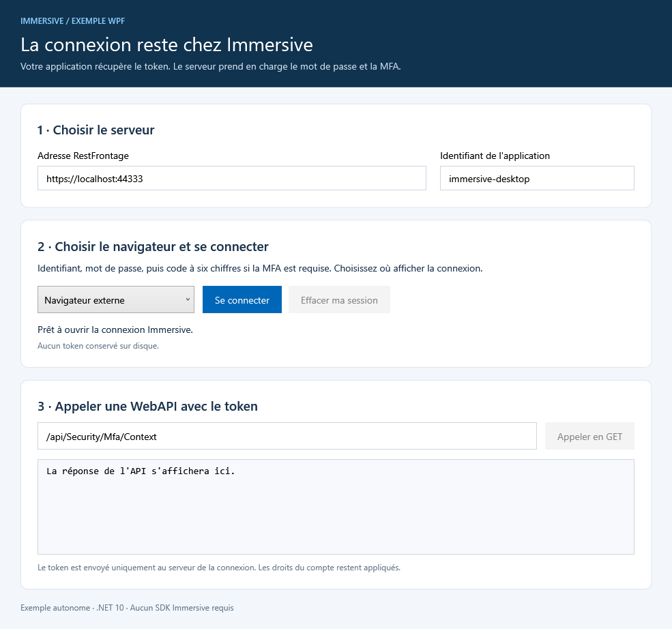The image size is (672, 629).
Task: Click the note Le token est envoyé uniquement
Action: click(219, 568)
